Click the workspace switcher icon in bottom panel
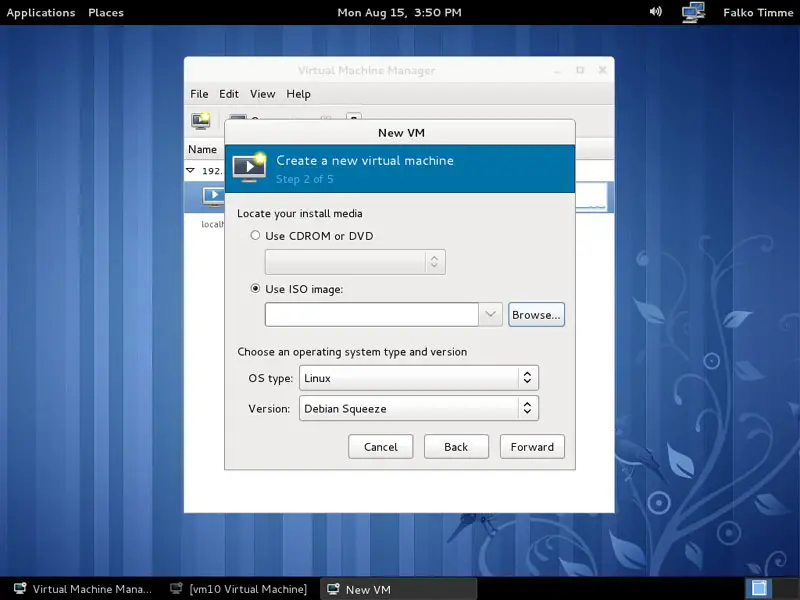This screenshot has height=600, width=800. (x=758, y=588)
